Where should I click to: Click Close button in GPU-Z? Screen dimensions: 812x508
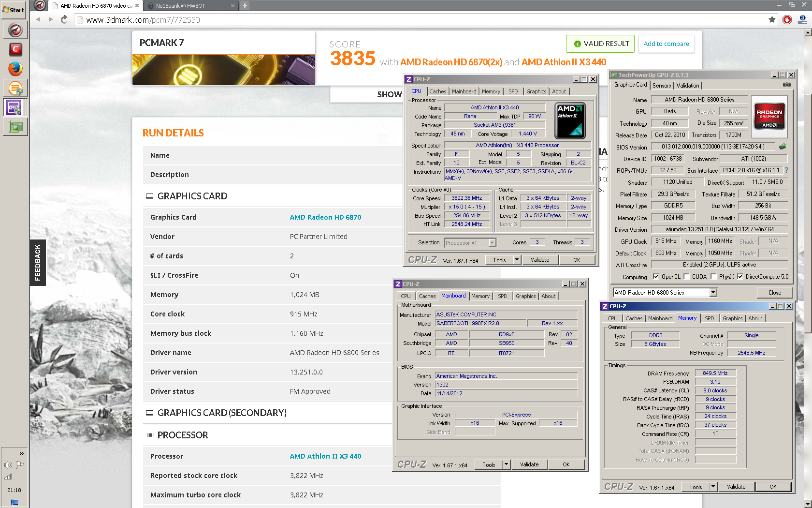tap(775, 292)
